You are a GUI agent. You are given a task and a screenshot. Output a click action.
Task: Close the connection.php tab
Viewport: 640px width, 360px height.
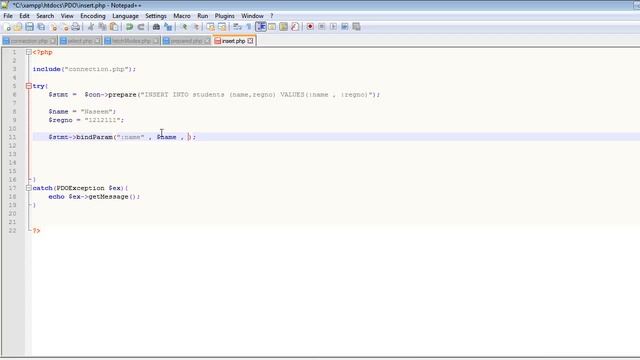click(53, 41)
